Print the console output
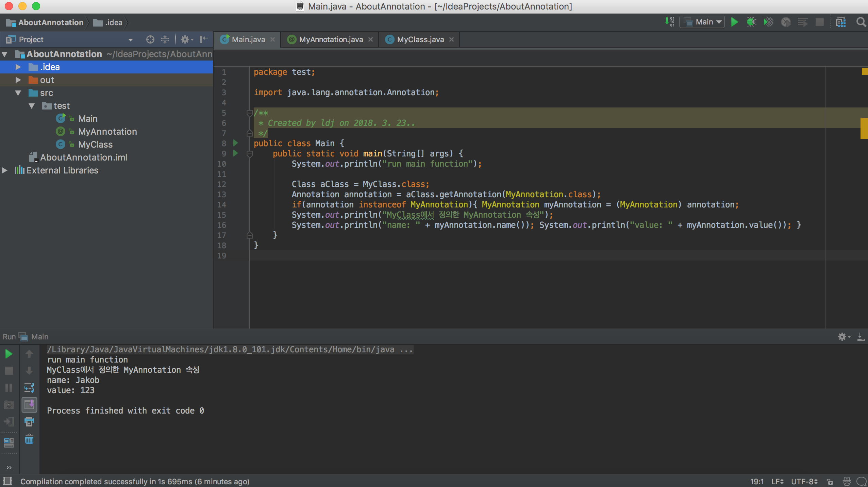 [29, 422]
